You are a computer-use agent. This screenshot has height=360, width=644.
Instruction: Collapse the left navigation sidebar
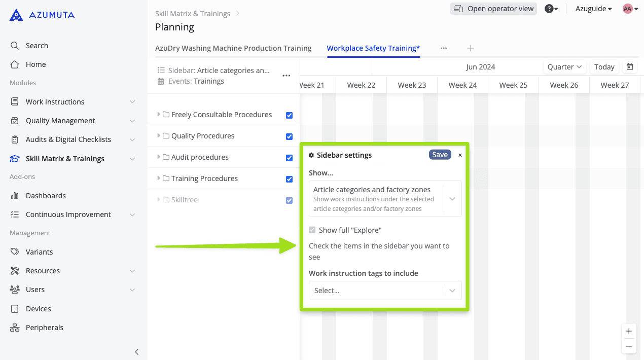point(136,352)
